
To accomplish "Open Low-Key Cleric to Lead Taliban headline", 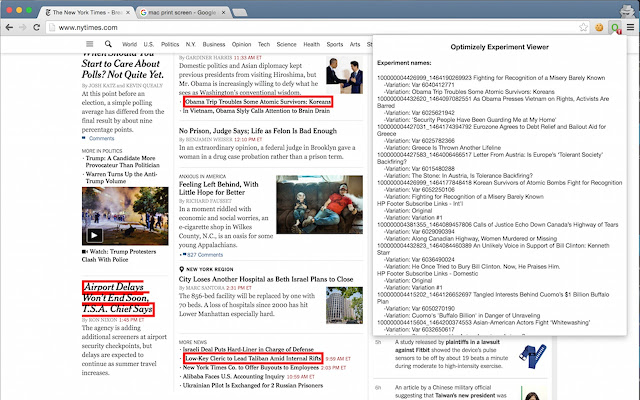I will [253, 358].
